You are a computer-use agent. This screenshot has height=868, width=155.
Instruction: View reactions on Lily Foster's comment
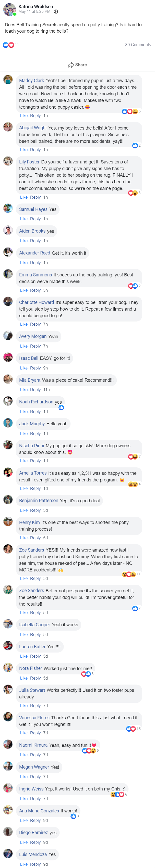pos(133,193)
